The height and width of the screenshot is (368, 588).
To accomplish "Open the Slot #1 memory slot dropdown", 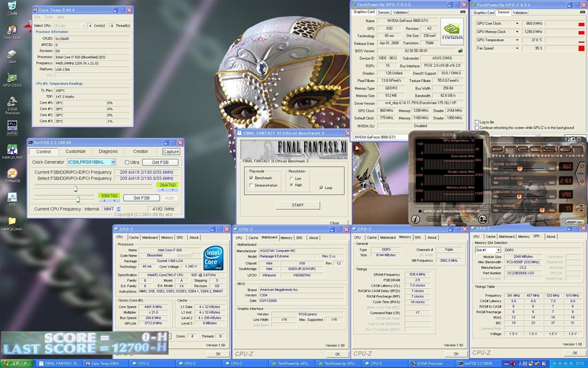I will point(499,250).
